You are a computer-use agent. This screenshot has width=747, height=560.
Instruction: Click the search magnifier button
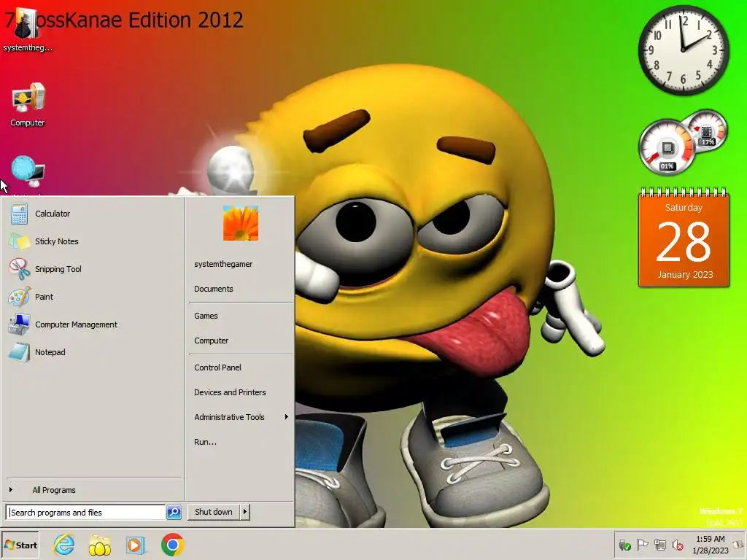coord(174,513)
